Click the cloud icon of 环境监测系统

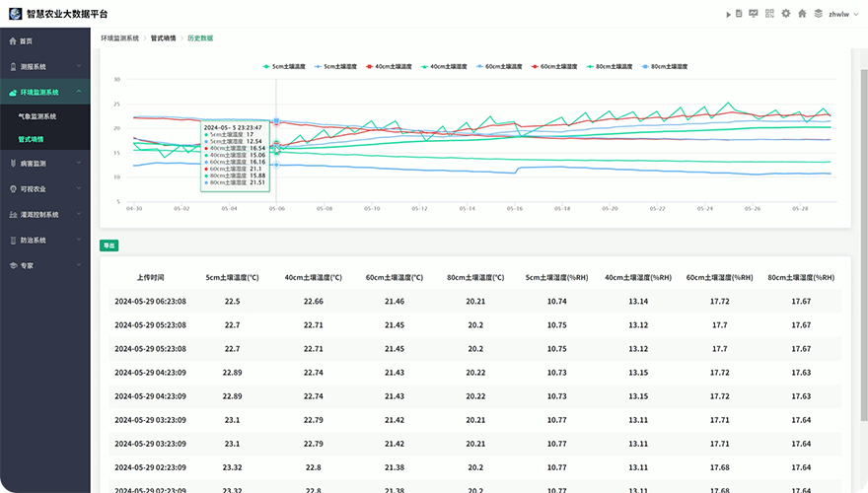[x=13, y=93]
